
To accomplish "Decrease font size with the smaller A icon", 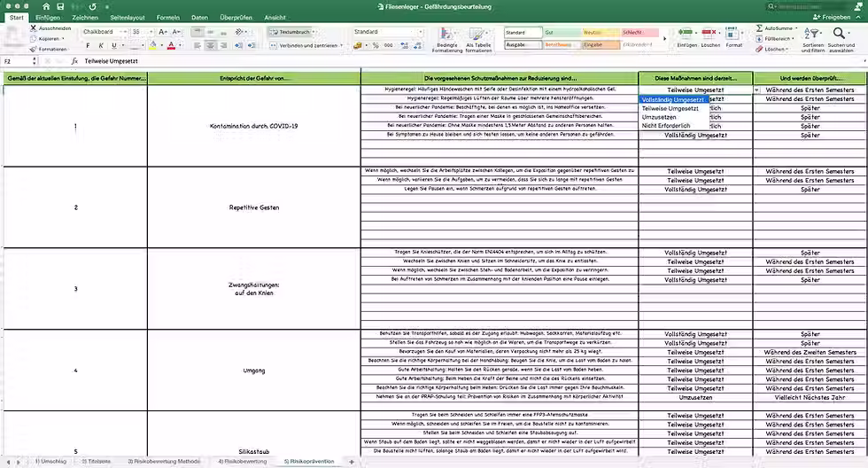I will (176, 32).
